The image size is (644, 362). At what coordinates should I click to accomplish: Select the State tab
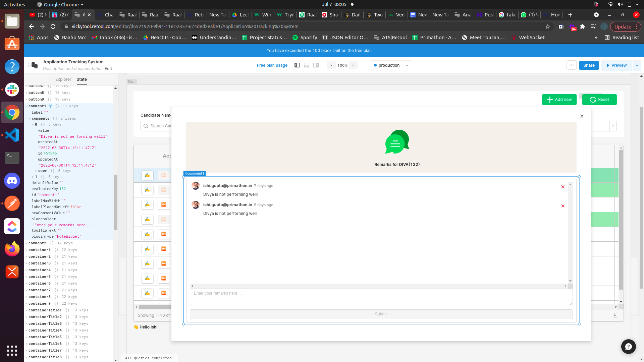point(82,79)
